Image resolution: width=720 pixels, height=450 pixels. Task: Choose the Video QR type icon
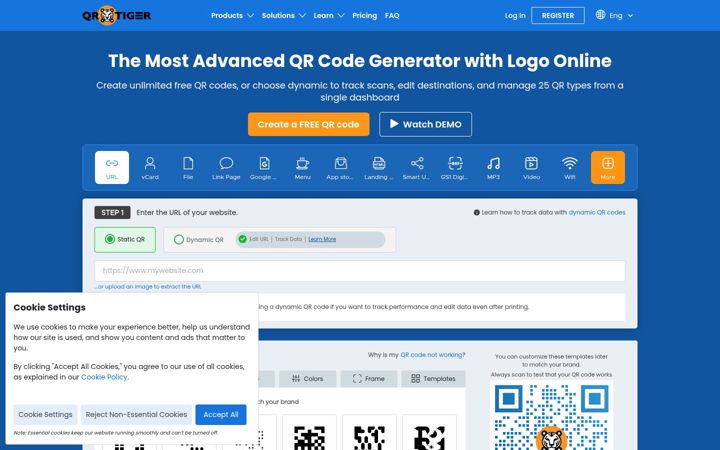pyautogui.click(x=531, y=167)
